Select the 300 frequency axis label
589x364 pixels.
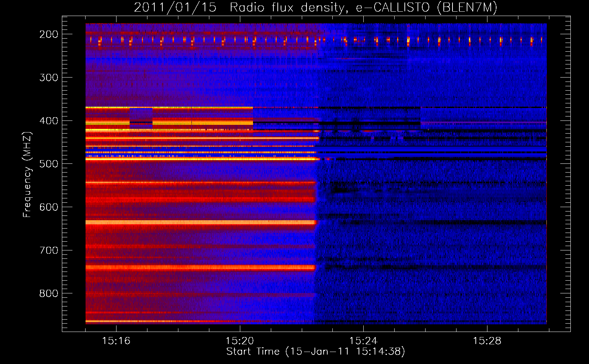tap(49, 78)
